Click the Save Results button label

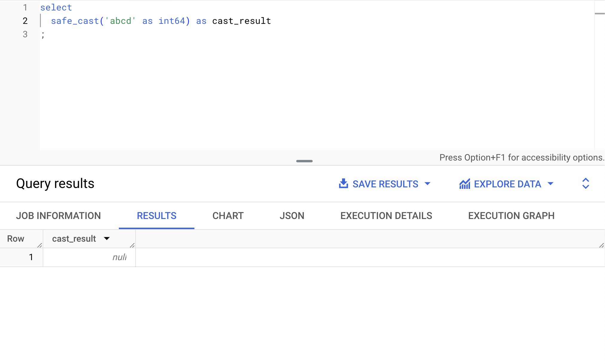coord(385,184)
